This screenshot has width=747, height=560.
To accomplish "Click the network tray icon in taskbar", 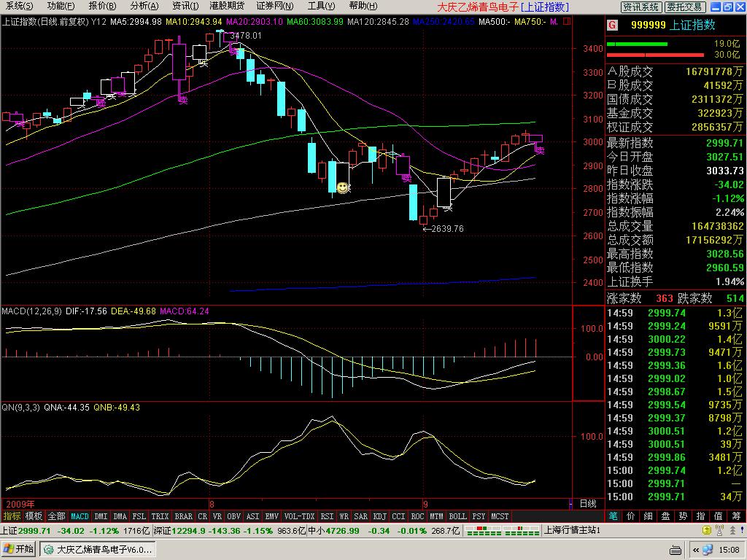I will point(707,549).
